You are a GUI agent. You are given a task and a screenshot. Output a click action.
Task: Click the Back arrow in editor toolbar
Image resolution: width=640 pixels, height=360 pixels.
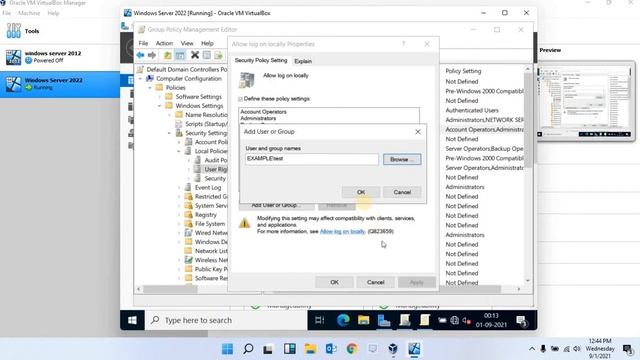(x=140, y=55)
